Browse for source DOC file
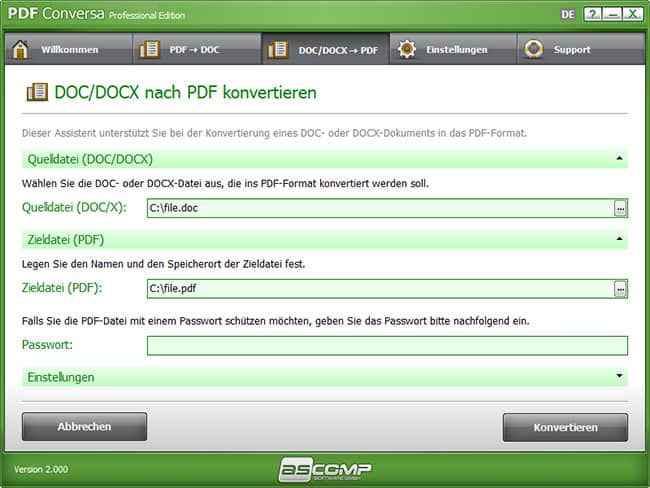650x488 pixels. [x=620, y=208]
